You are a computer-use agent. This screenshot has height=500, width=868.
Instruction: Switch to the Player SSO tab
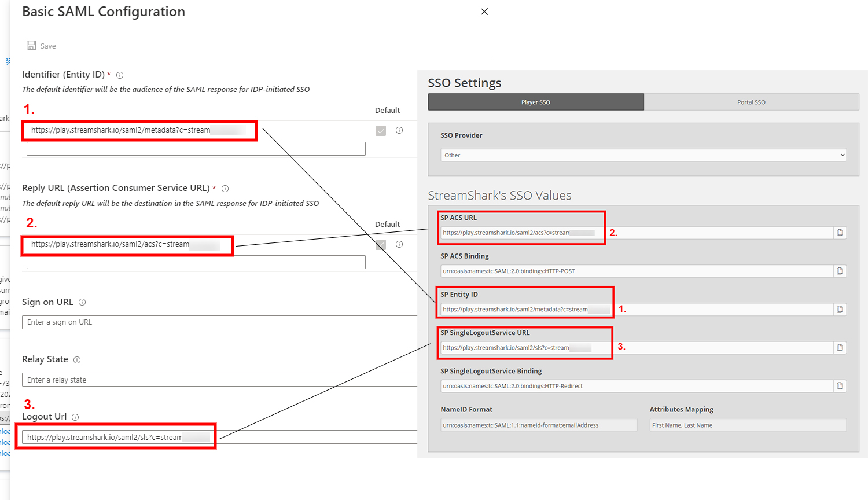(536, 102)
